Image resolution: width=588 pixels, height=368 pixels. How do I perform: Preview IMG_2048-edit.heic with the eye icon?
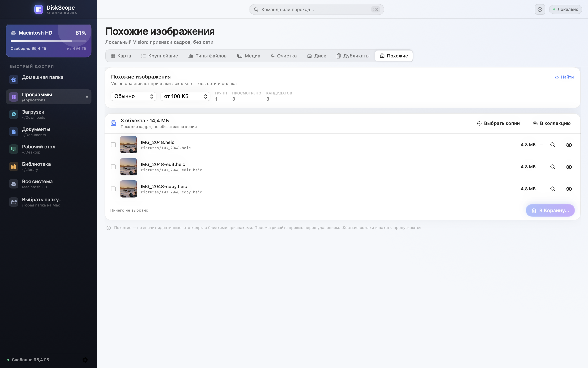tap(569, 167)
